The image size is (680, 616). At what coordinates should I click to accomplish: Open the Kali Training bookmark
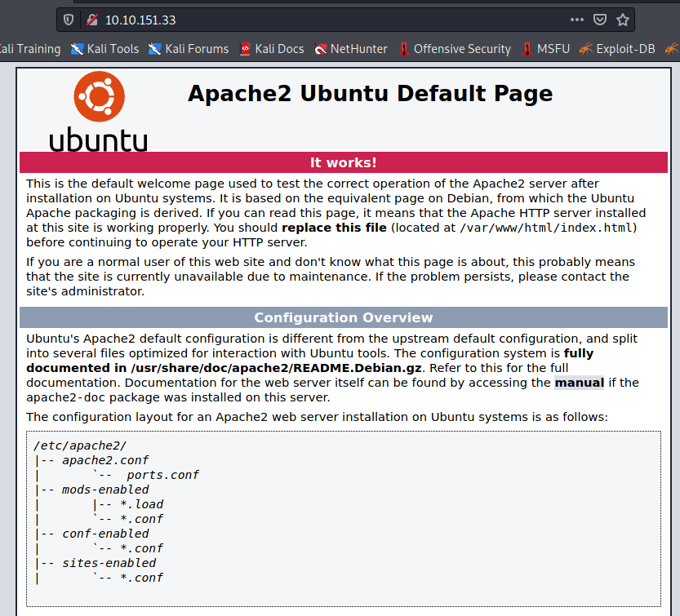[29, 49]
